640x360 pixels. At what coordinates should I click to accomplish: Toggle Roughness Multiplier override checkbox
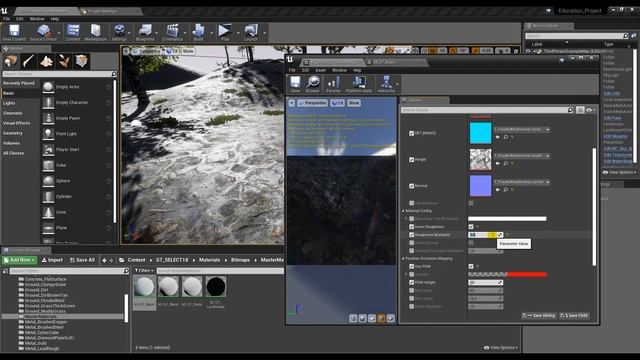click(x=411, y=235)
